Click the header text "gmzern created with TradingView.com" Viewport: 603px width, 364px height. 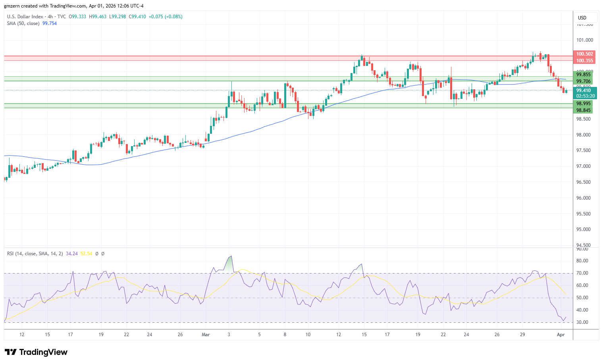tap(45, 6)
